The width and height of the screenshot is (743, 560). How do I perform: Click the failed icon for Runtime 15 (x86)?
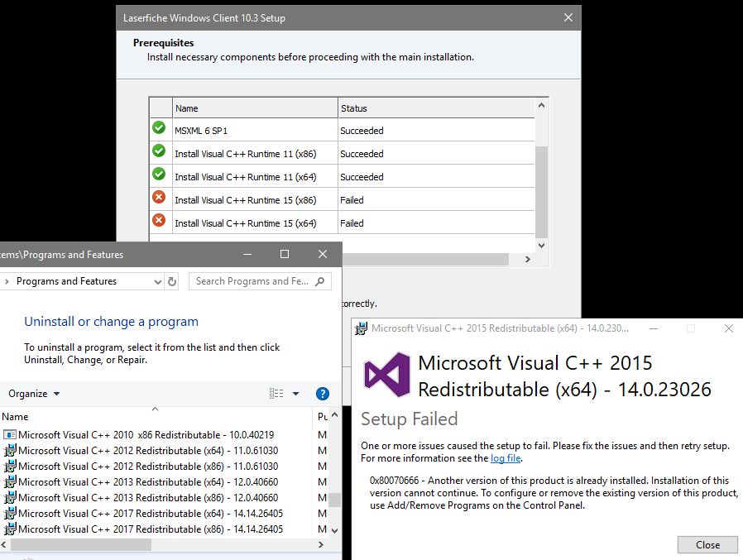point(160,198)
